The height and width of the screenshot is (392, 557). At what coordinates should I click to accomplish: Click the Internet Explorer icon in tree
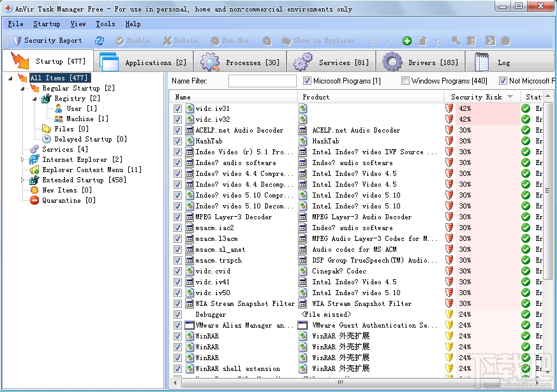(x=34, y=159)
